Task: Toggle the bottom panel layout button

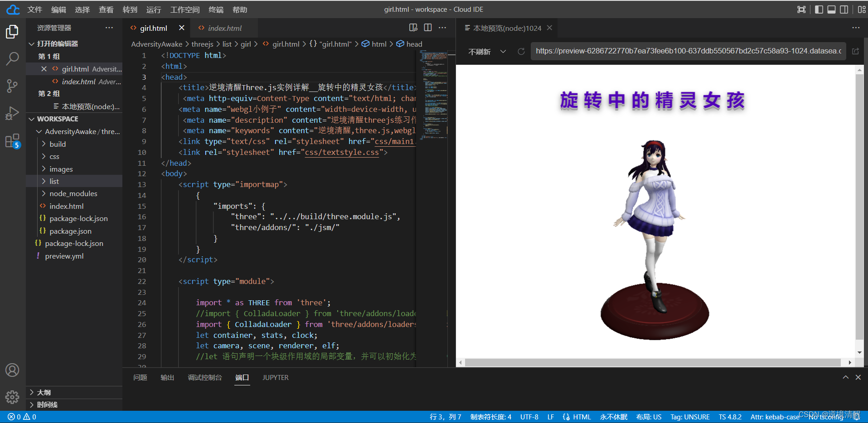Action: coord(831,10)
